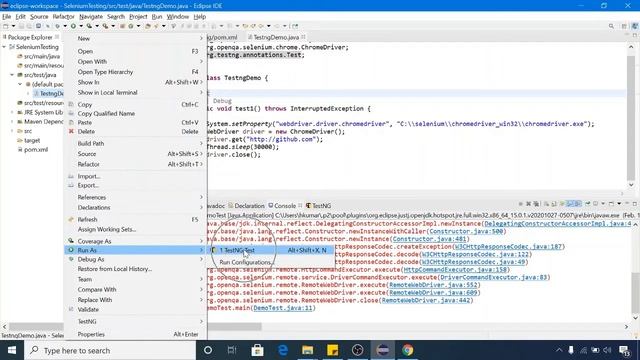Click the Windows Start button
The width and height of the screenshot is (640, 360).
pyautogui.click(x=12, y=350)
